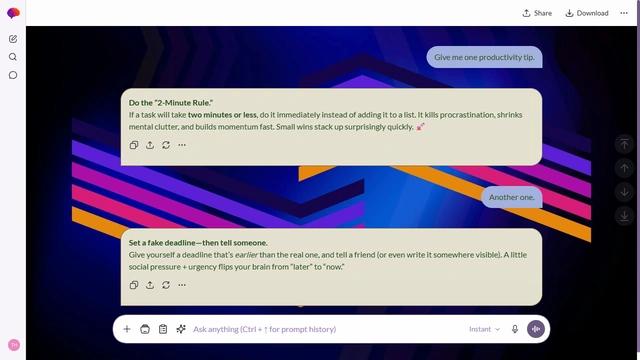Click the Download button
The width and height of the screenshot is (640, 360).
(587, 13)
